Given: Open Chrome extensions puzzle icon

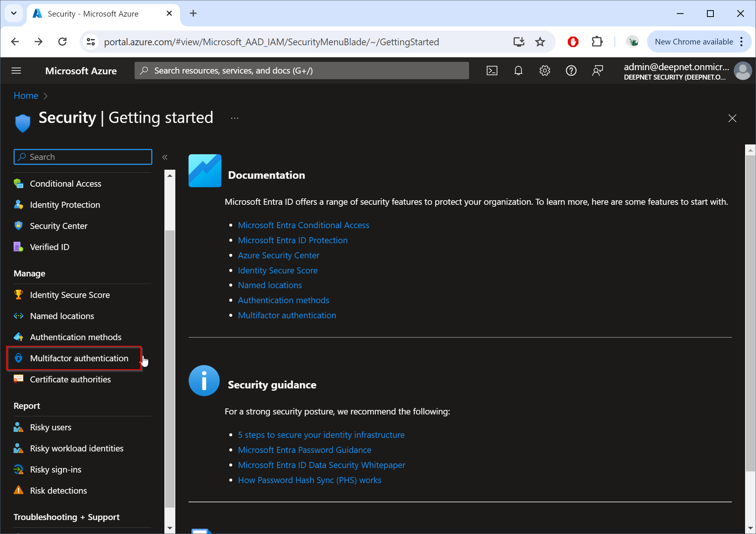Looking at the screenshot, I should (x=597, y=42).
